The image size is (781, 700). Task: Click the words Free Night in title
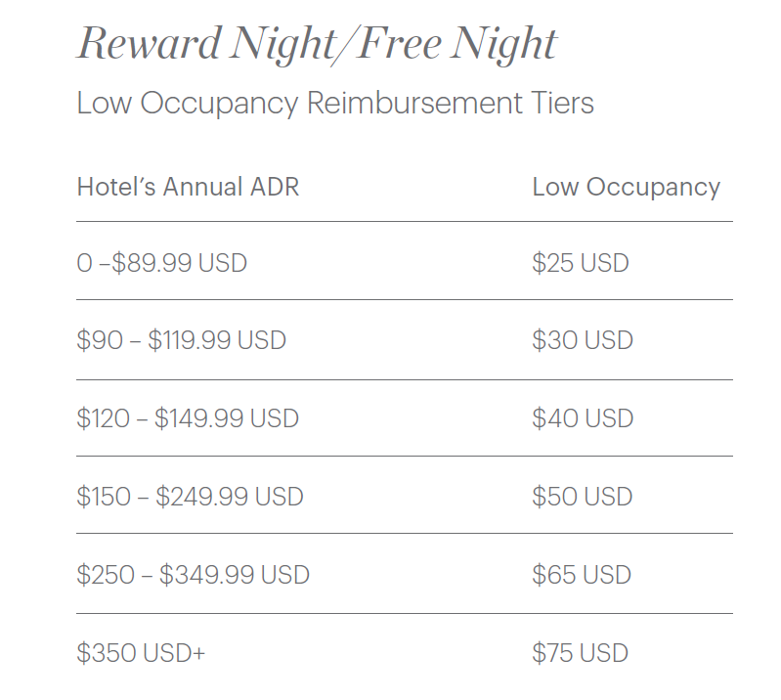(457, 45)
